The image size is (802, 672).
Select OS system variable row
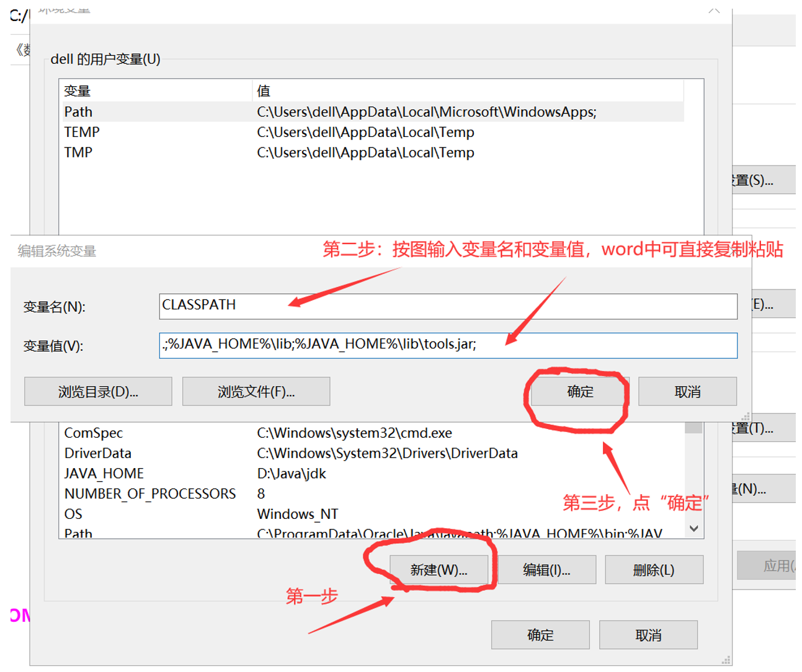tap(372, 514)
